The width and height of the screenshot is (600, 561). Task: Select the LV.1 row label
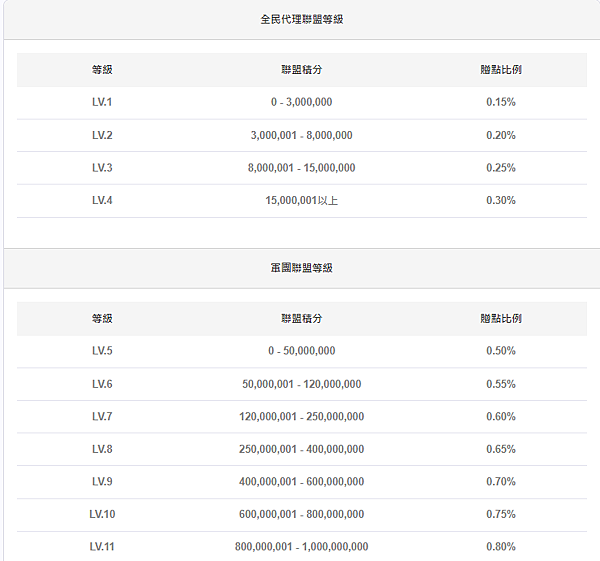(x=102, y=102)
